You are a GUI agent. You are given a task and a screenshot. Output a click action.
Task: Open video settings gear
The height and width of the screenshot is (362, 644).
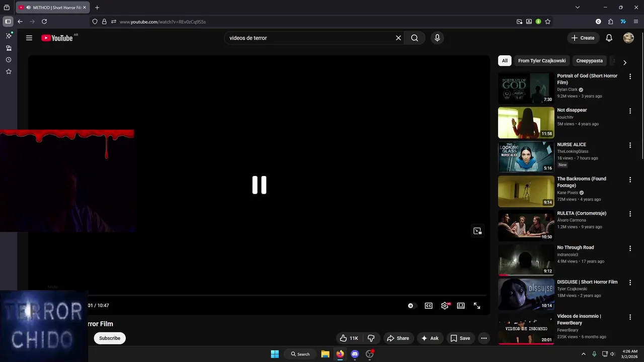point(445,306)
